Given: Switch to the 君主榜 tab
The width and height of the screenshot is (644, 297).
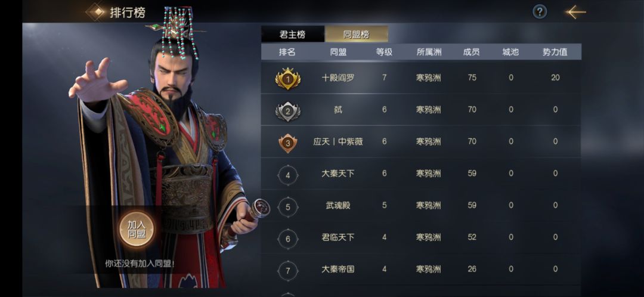Looking at the screenshot, I should click(292, 35).
